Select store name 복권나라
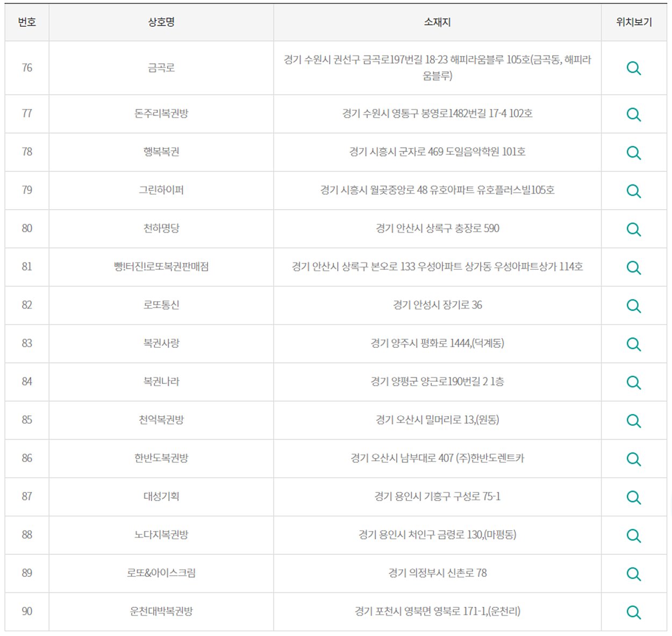This screenshot has width=672, height=636. [161, 381]
